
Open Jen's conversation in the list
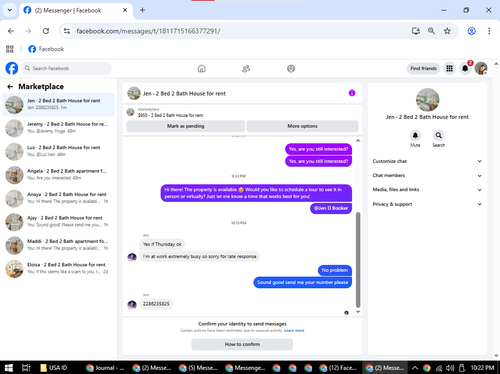(59, 105)
